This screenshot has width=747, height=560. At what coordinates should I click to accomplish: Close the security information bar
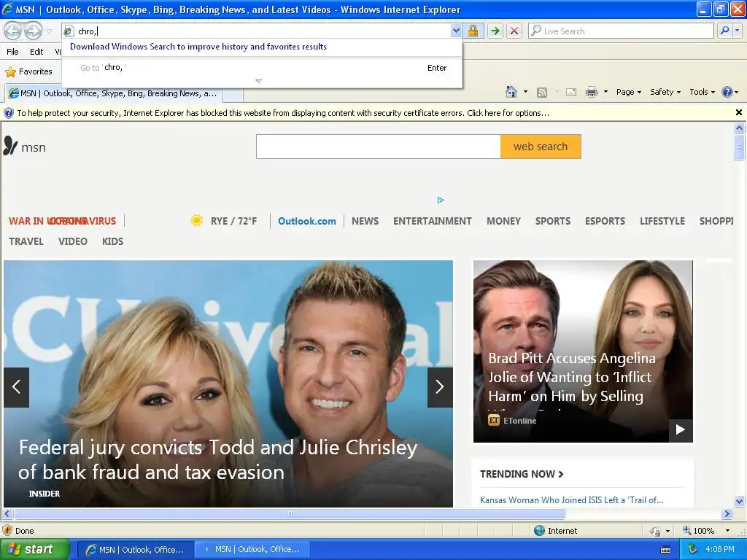tap(738, 112)
